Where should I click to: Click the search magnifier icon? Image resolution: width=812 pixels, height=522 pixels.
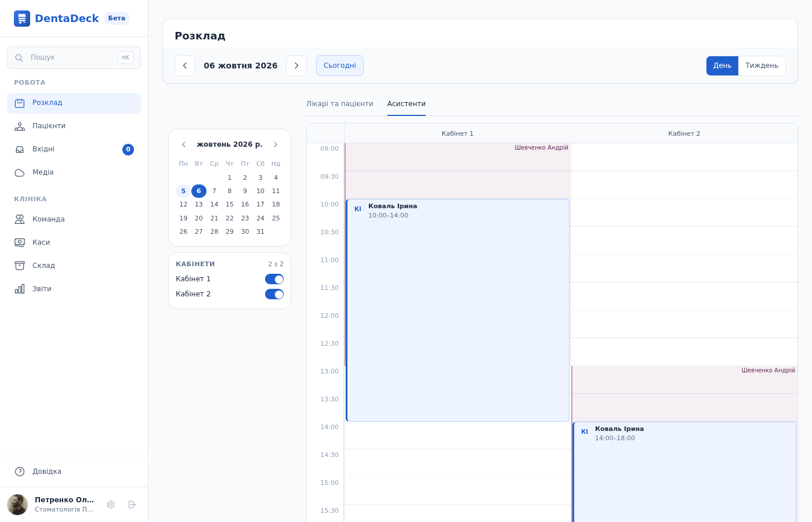[x=19, y=58]
